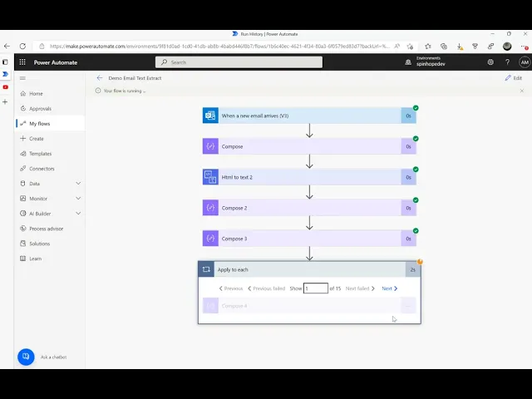Open Approvals in the sidebar

pyautogui.click(x=50, y=109)
